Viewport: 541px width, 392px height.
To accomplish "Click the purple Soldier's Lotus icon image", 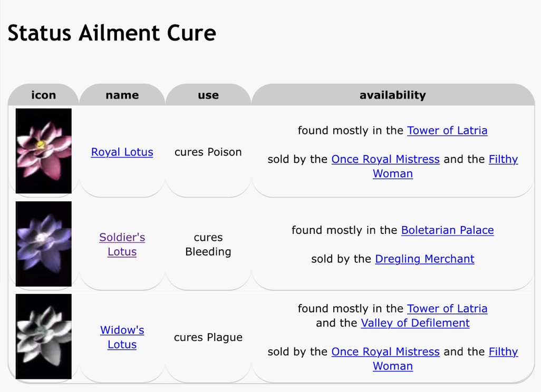I will [43, 244].
